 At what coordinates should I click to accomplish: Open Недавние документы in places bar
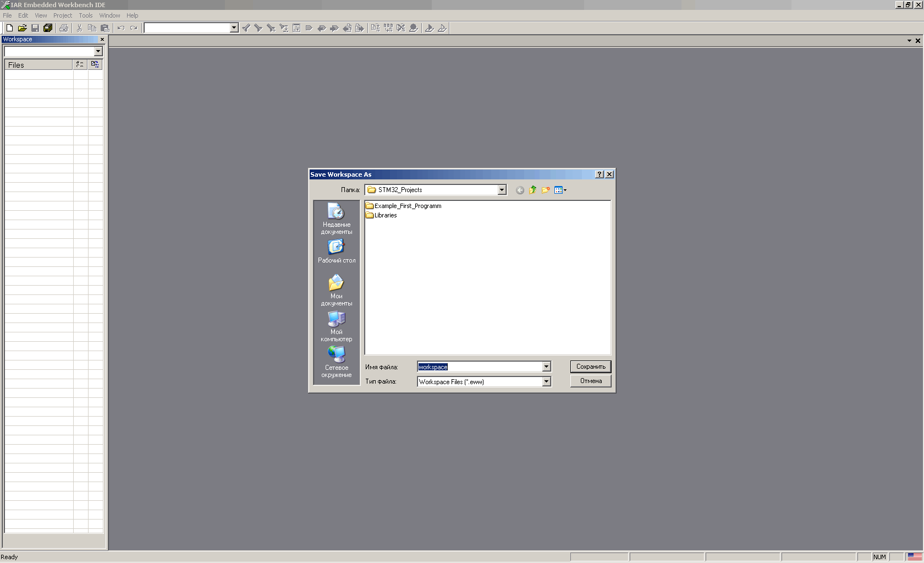coord(336,218)
